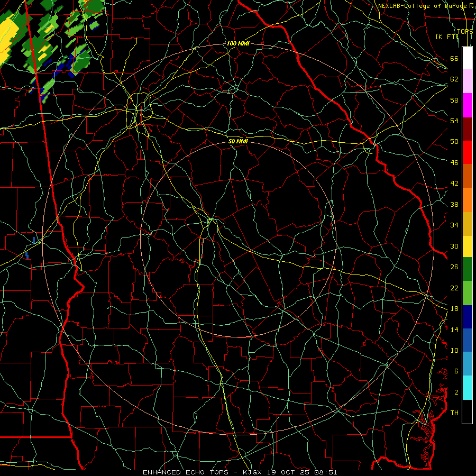Click the 54 legend value
476x476 pixels.
click(x=454, y=121)
